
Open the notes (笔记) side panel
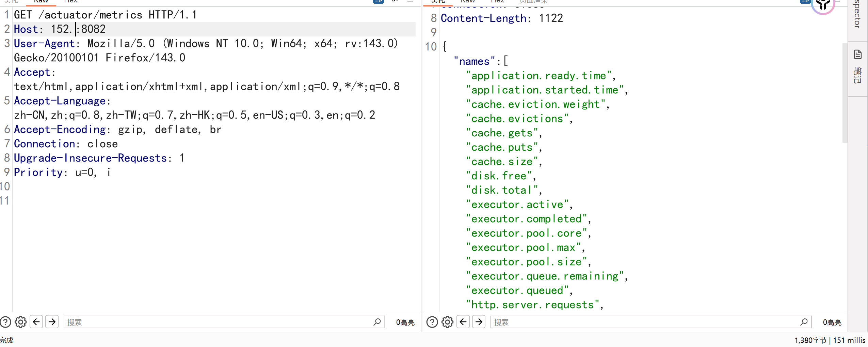pos(857,68)
